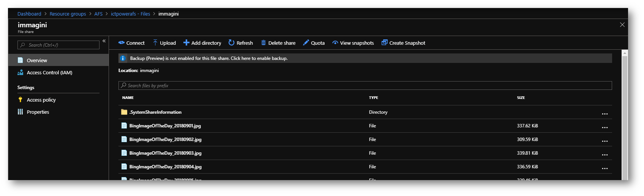Viewport: 644px width, 196px height.
Task: Open more options for BingImageOfTheDay_20180901.jpg
Action: coord(605,127)
